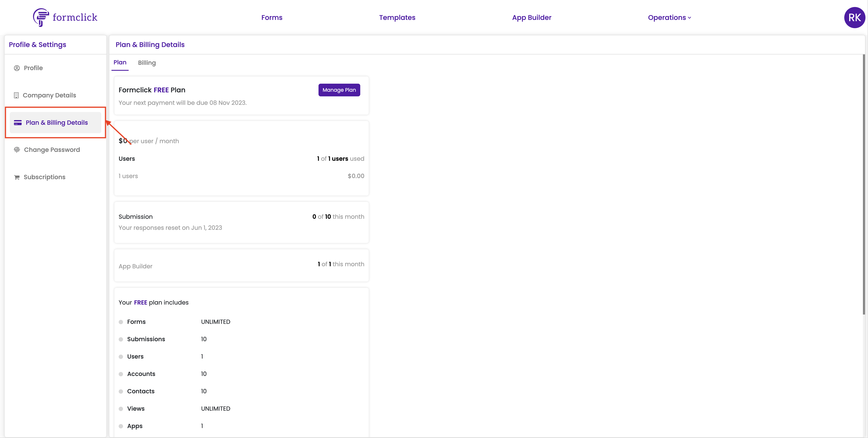Go to Templates in top navigation

click(x=397, y=18)
